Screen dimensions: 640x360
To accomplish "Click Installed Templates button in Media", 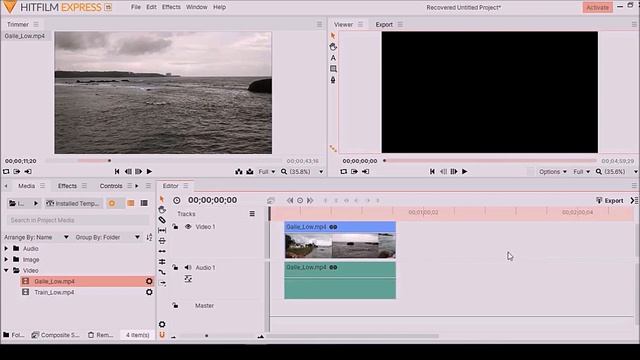I will tap(73, 203).
